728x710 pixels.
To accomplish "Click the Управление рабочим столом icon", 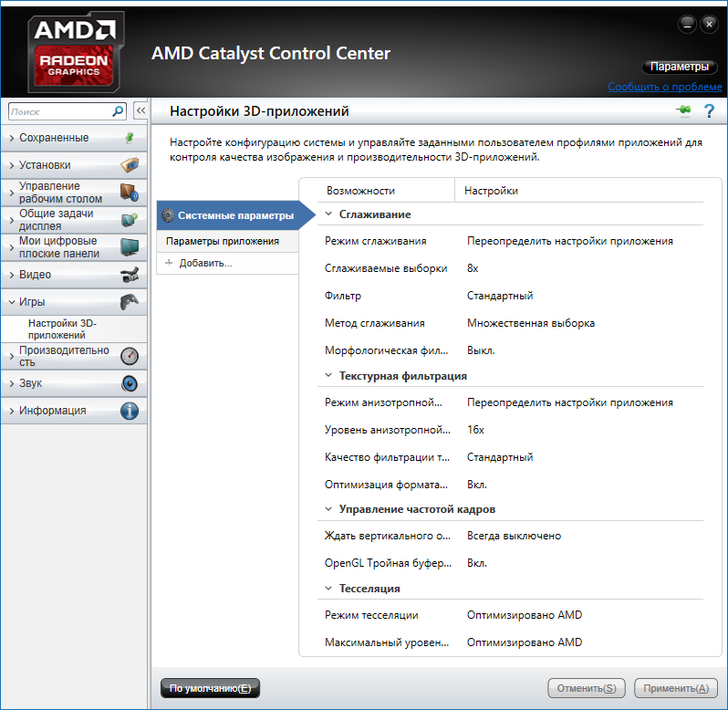I will pos(130,193).
